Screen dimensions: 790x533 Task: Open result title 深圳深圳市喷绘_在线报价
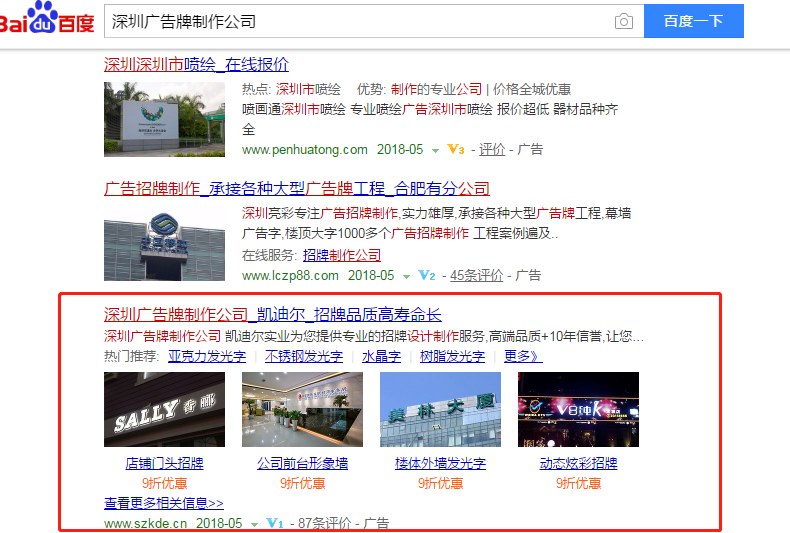pyautogui.click(x=196, y=64)
